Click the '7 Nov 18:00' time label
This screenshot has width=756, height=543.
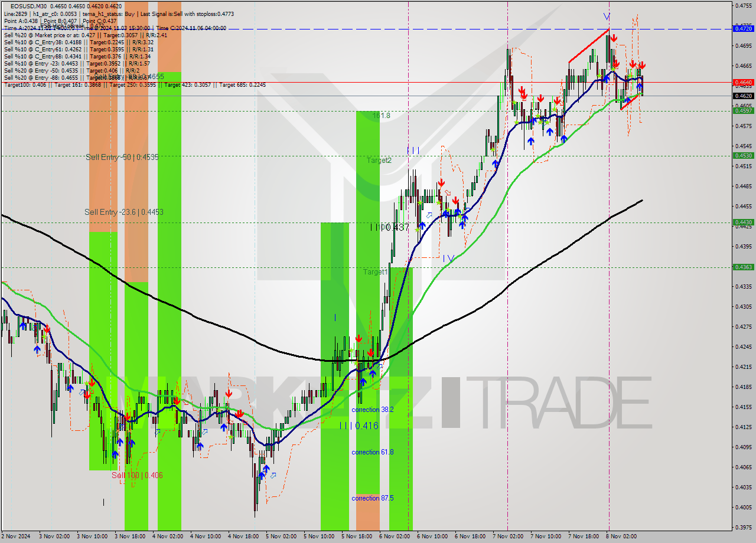point(584,537)
